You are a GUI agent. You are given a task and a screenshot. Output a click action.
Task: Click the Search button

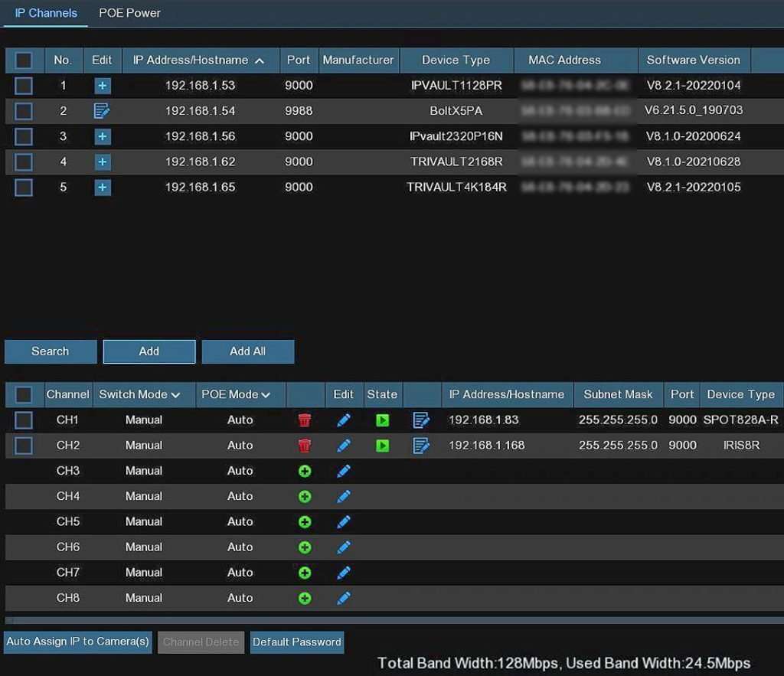coord(51,351)
